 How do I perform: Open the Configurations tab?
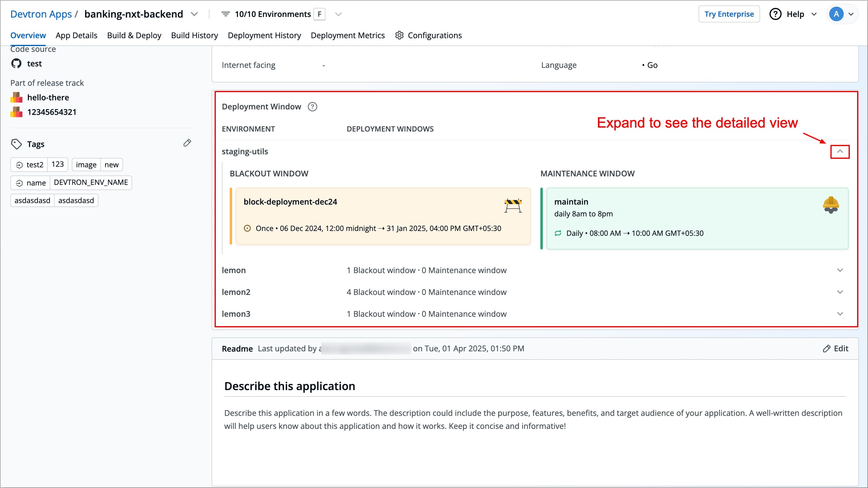428,35
